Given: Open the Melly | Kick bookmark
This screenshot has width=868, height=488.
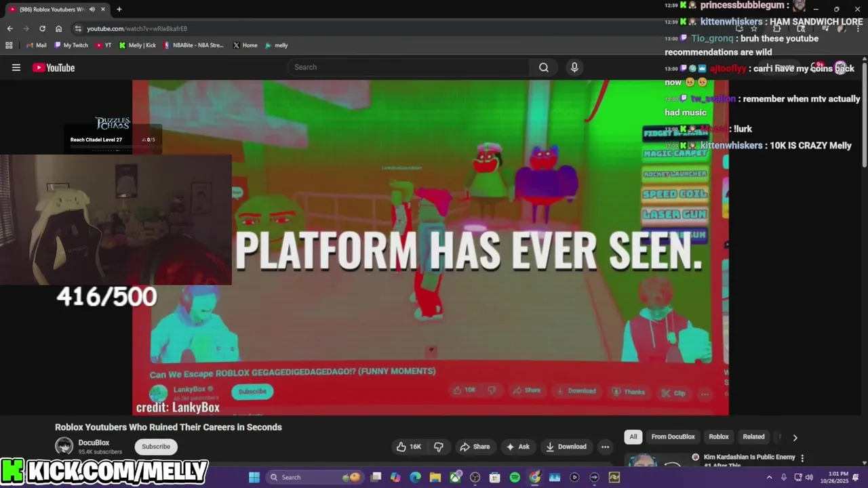Looking at the screenshot, I should [137, 45].
